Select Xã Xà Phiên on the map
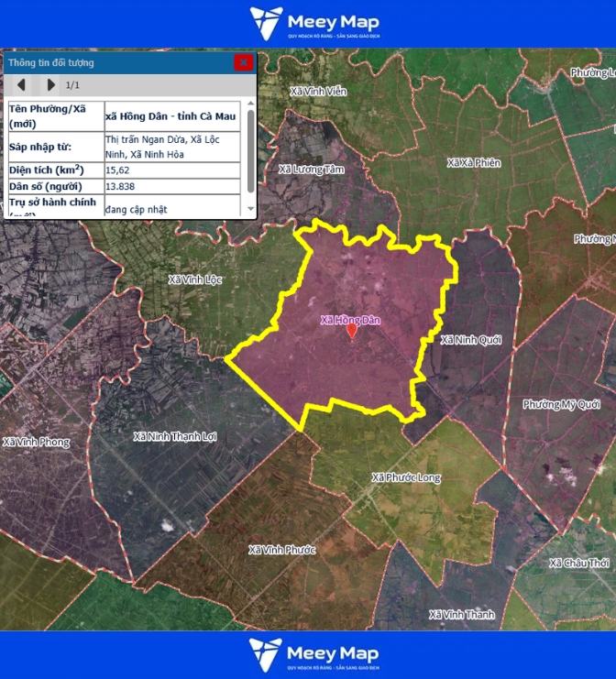The image size is (616, 679). pyautogui.click(x=474, y=162)
